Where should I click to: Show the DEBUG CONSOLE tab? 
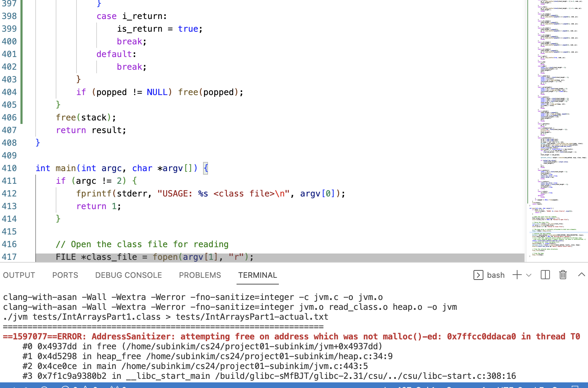pyautogui.click(x=128, y=275)
